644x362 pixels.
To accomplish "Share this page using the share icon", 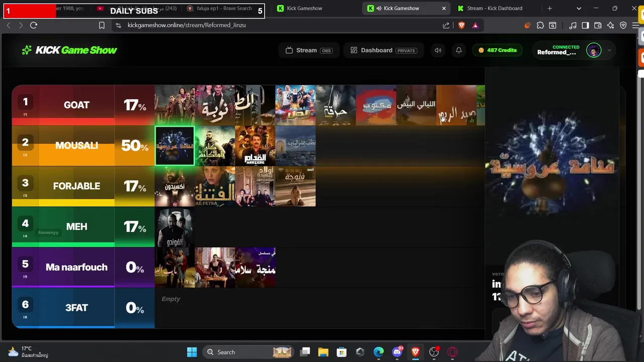I will [446, 25].
